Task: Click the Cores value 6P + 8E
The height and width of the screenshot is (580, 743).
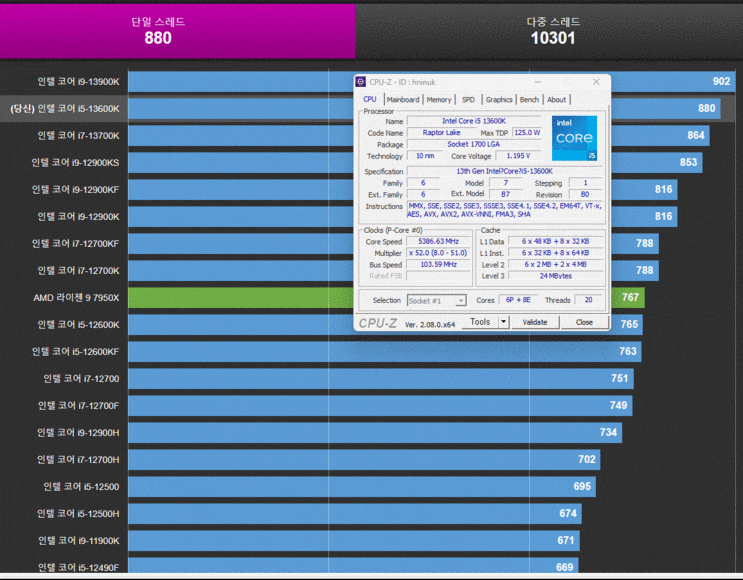Action: [x=518, y=300]
